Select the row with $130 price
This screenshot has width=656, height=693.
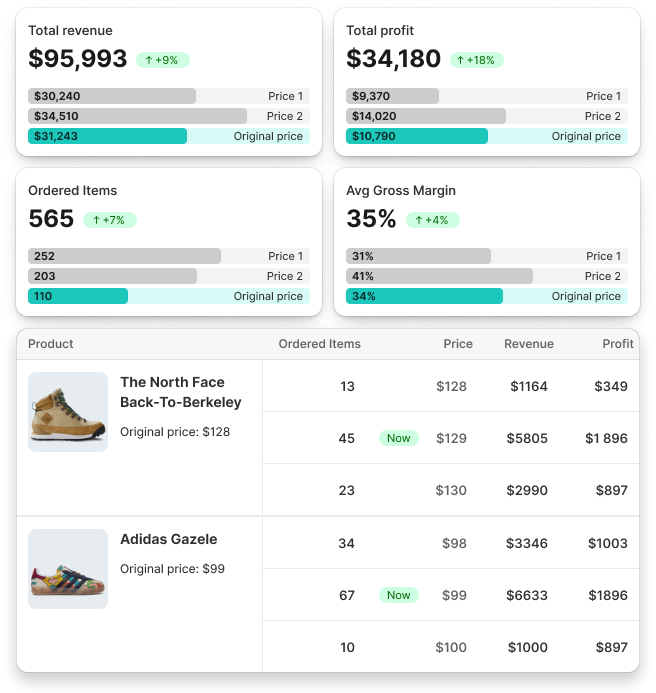tap(451, 490)
